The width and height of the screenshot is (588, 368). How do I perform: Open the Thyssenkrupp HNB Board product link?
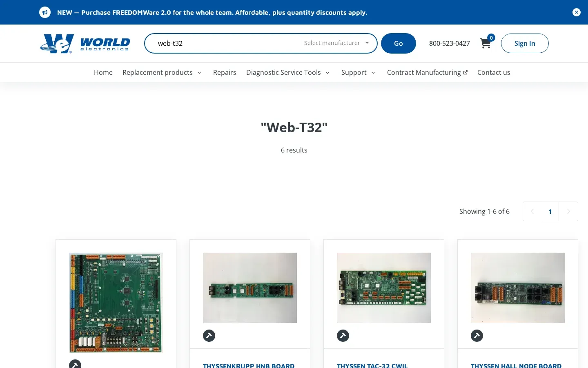click(249, 365)
